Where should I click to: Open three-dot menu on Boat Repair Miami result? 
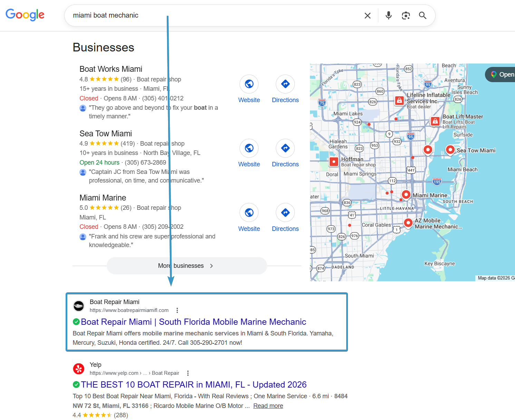pos(177,310)
